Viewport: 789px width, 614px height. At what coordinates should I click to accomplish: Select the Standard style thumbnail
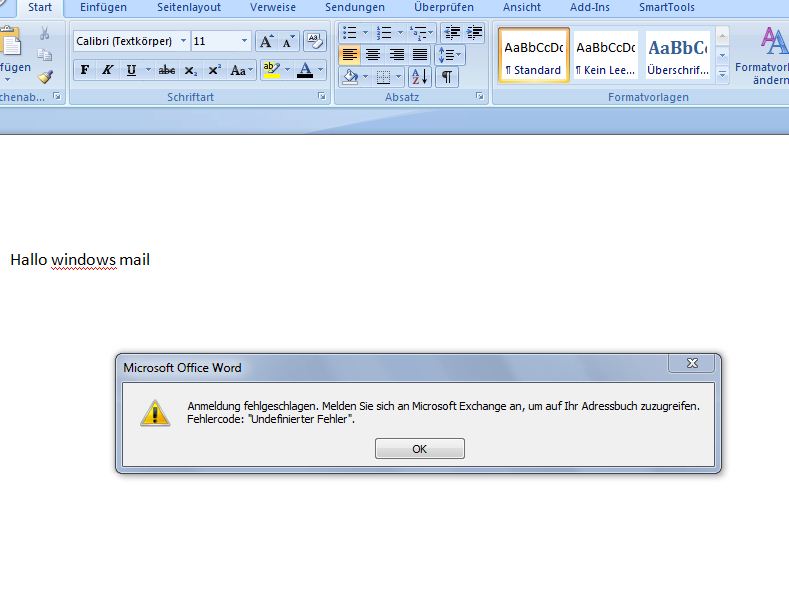pos(534,55)
